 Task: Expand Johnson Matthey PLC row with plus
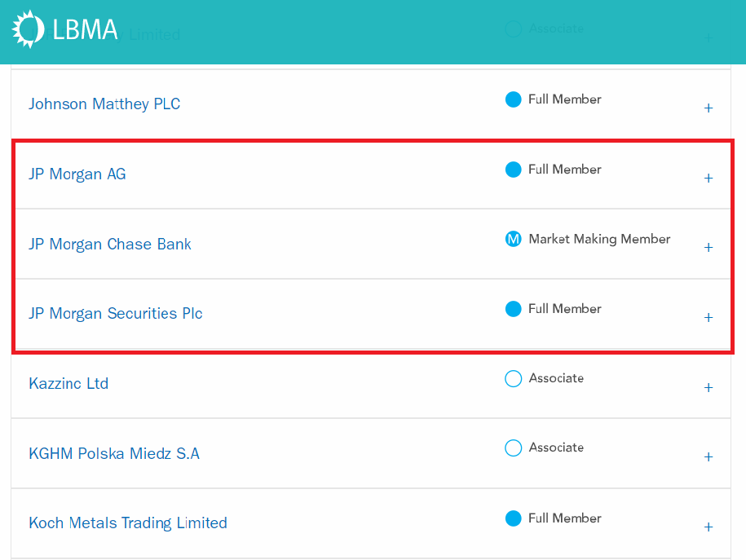tap(708, 108)
